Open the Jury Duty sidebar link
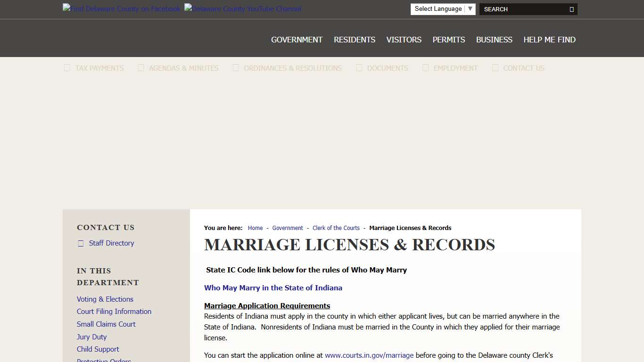 point(91,337)
